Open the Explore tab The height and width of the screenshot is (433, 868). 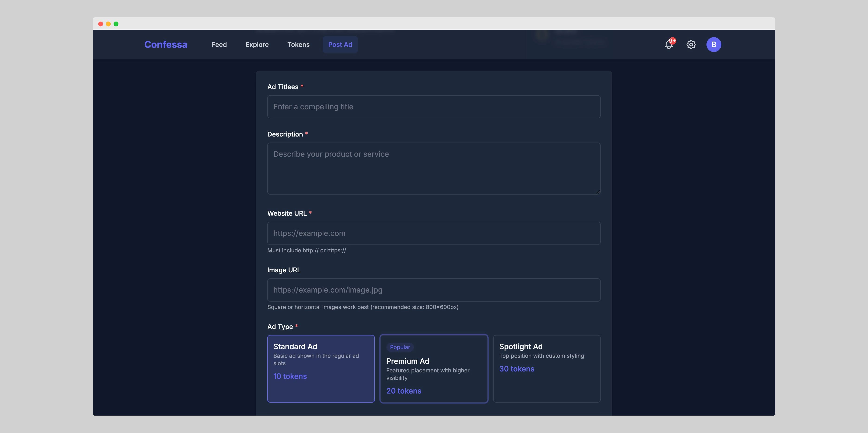tap(257, 45)
